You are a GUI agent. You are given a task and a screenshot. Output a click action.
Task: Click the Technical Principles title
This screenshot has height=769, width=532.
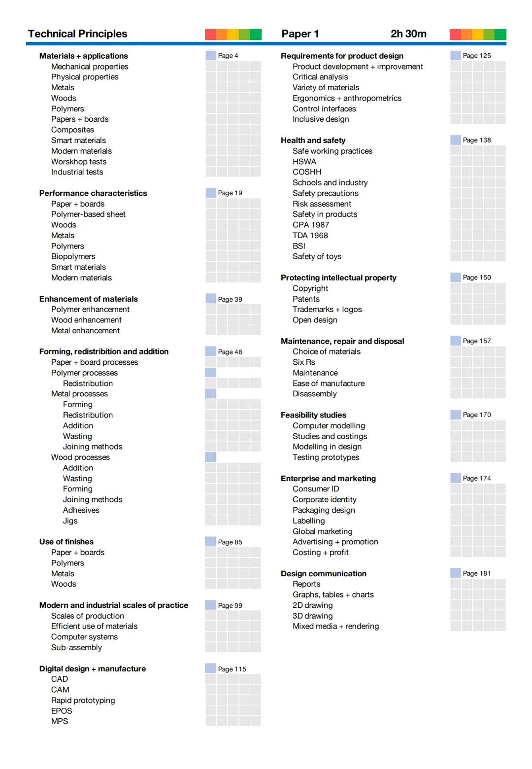[x=78, y=34]
